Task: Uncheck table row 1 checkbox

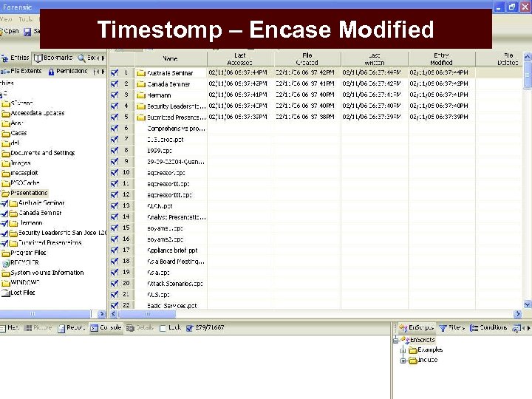Action: click(115, 72)
